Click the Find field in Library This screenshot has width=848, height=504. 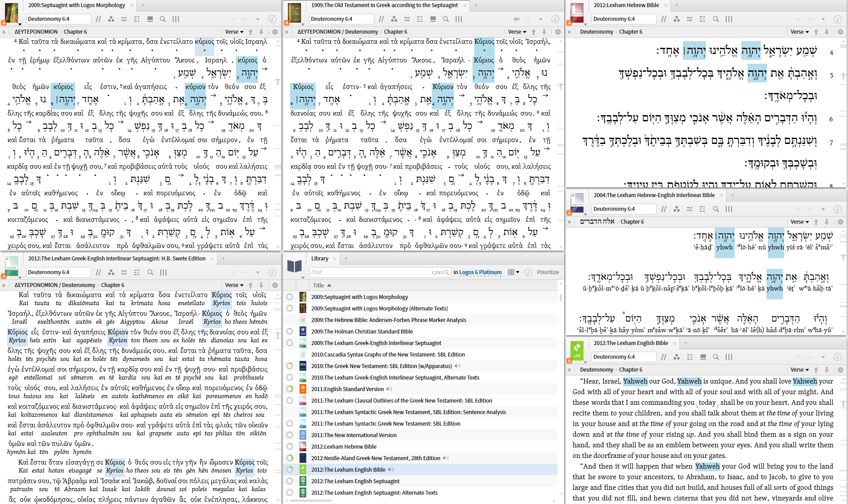coord(380,272)
